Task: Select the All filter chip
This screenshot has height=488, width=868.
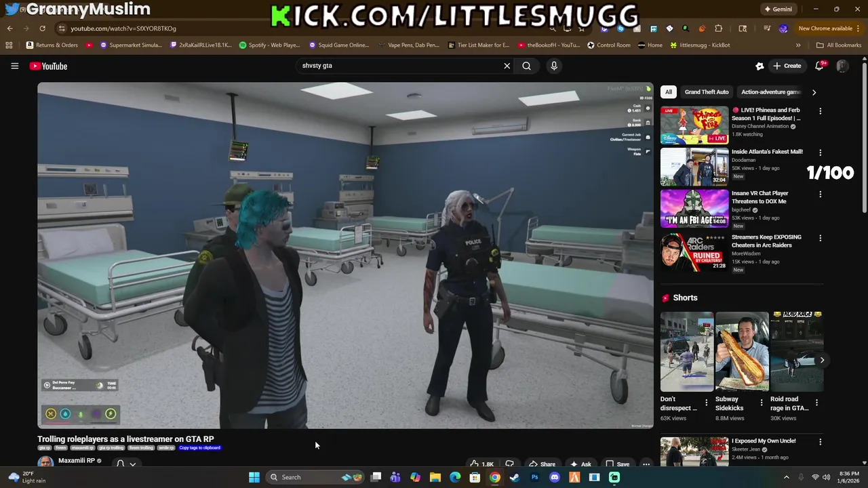Action: [x=669, y=92]
